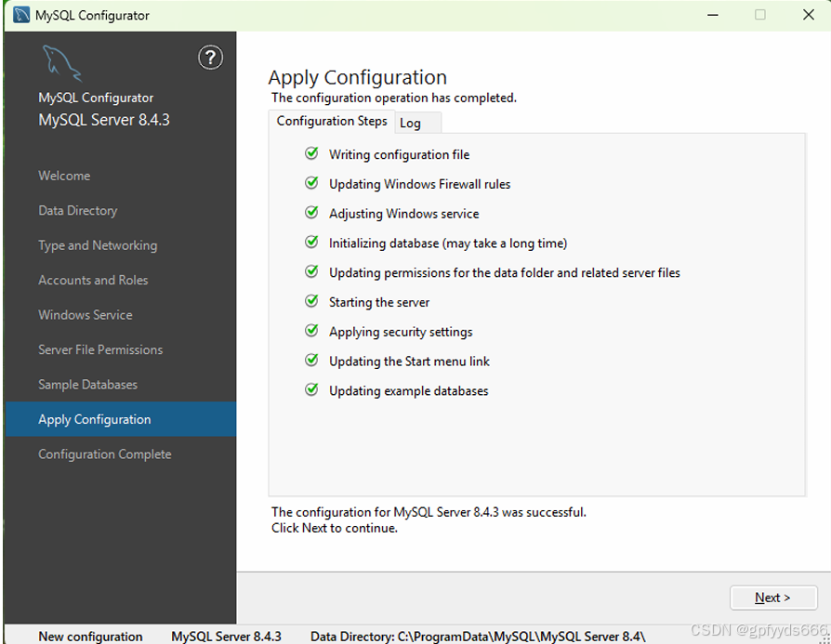Click the Sample Databases sidebar item
Screen dimensions: 831x644
(x=87, y=385)
